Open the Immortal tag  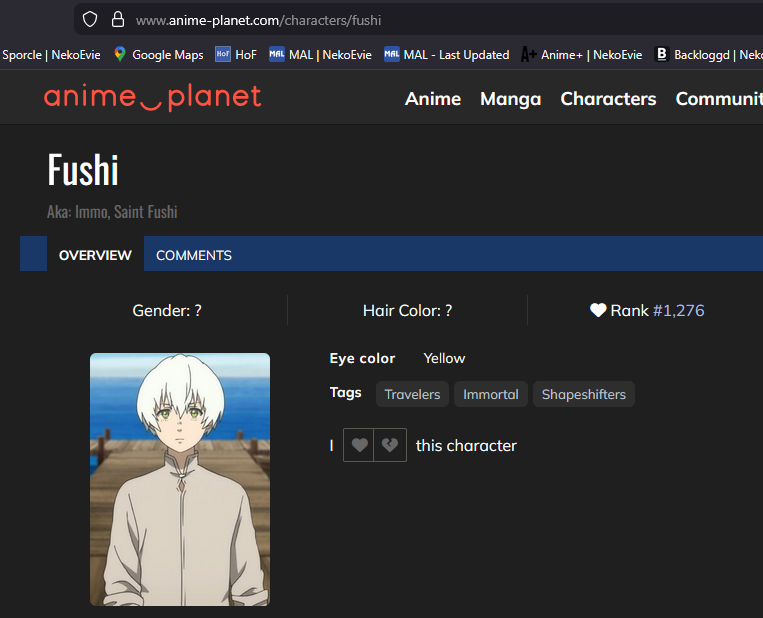(490, 394)
